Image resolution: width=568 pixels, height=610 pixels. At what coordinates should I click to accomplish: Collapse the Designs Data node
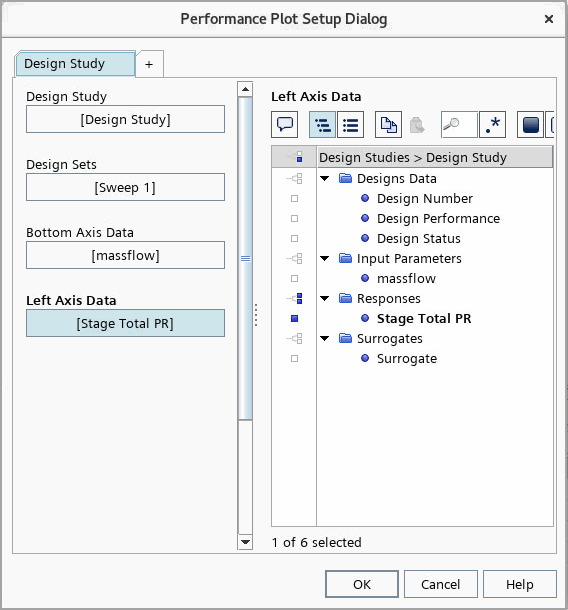(x=325, y=179)
